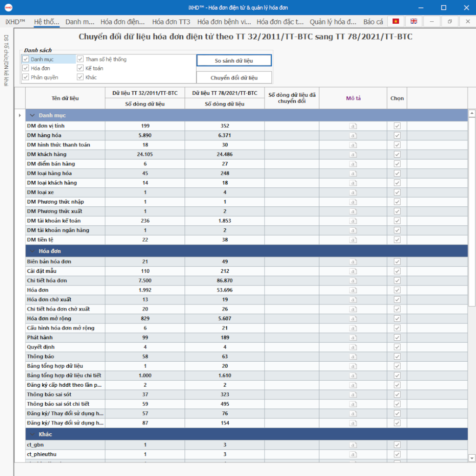This screenshot has width=476, height=476.
Task: Switch language with the UK flag icon
Action: [x=413, y=21]
